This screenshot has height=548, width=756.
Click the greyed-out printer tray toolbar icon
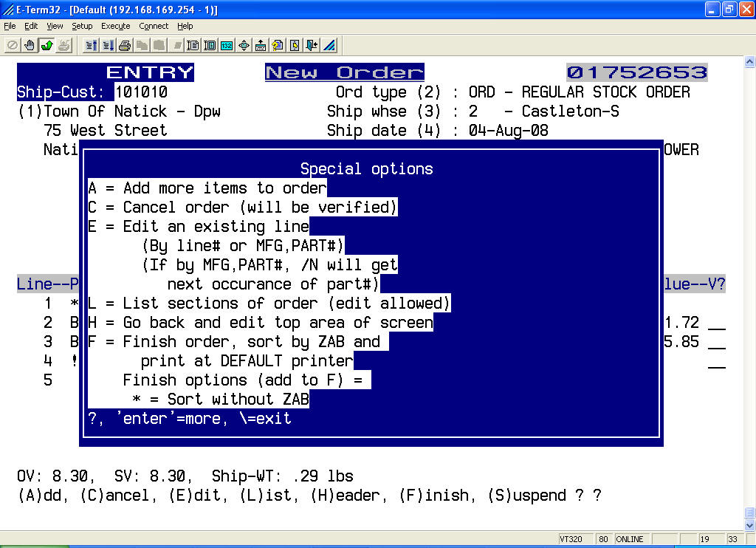click(63, 45)
